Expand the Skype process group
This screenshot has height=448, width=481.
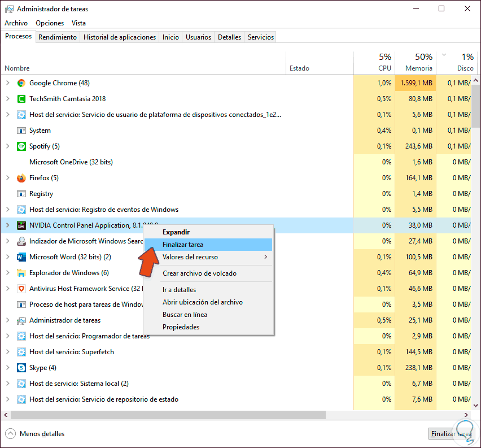[8, 368]
